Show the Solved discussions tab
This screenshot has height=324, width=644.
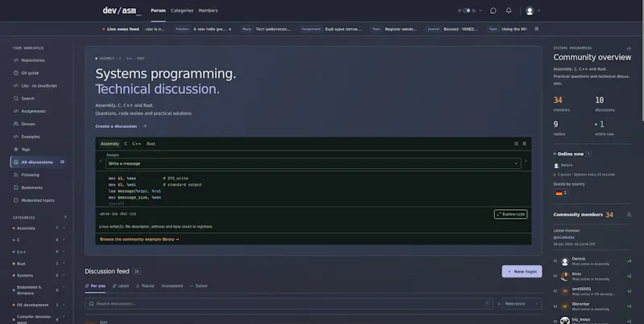pos(199,286)
